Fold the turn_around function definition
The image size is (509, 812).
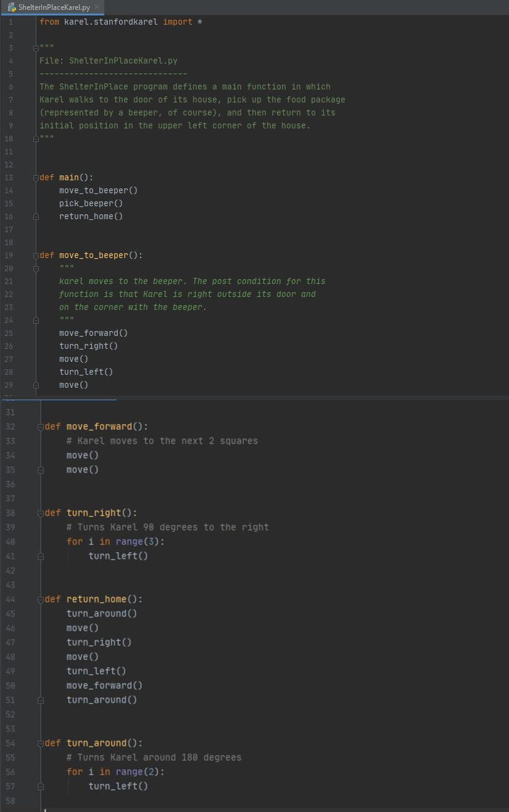41,743
